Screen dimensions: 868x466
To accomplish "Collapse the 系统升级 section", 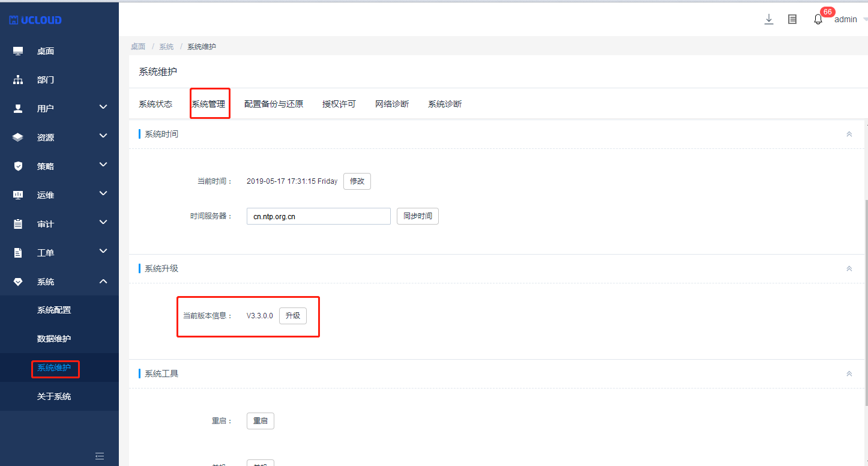I will (849, 268).
